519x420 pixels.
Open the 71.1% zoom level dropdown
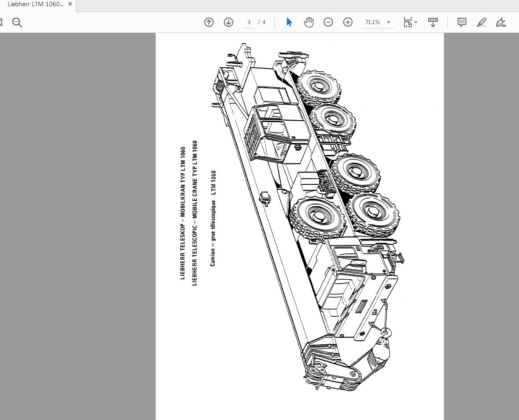[389, 22]
